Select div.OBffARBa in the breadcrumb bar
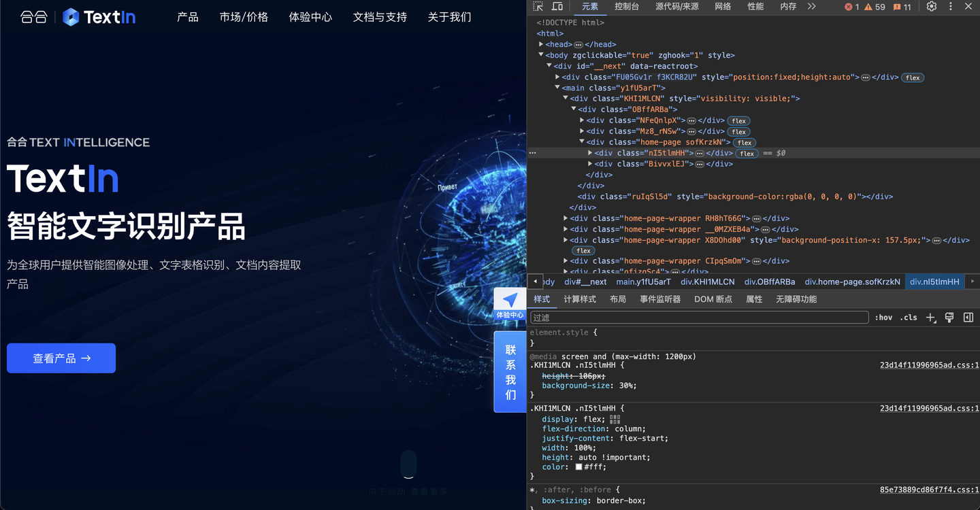Screen dimensions: 980x510 770,282
